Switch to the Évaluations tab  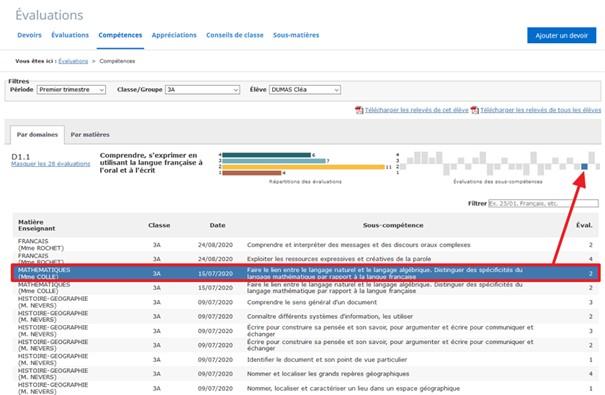tap(70, 35)
